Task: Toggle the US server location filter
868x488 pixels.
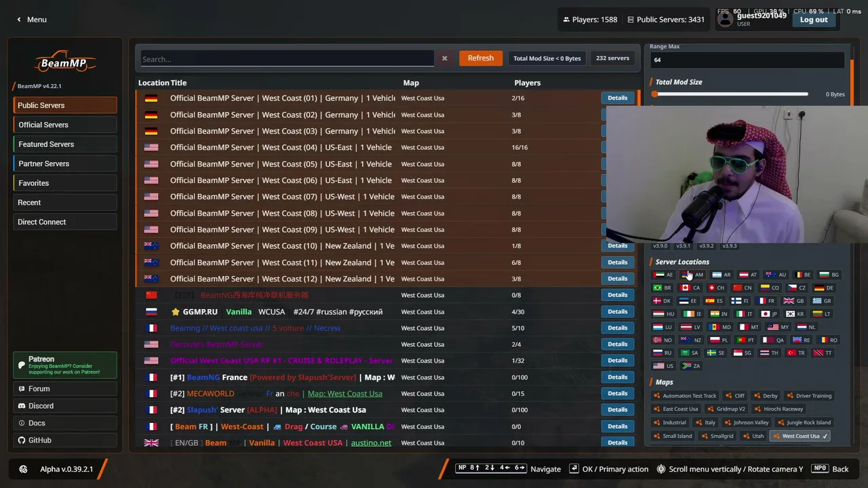Action: [x=664, y=366]
